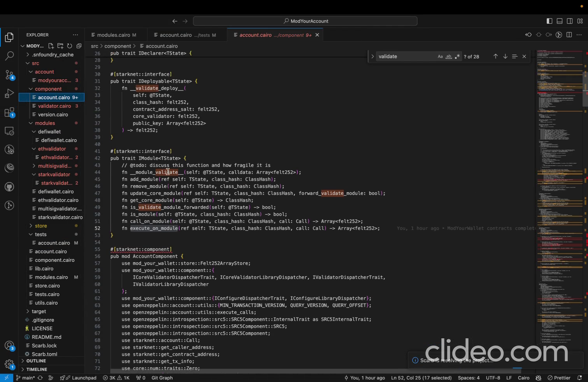Close the find widget
588x382 pixels.
tap(524, 56)
